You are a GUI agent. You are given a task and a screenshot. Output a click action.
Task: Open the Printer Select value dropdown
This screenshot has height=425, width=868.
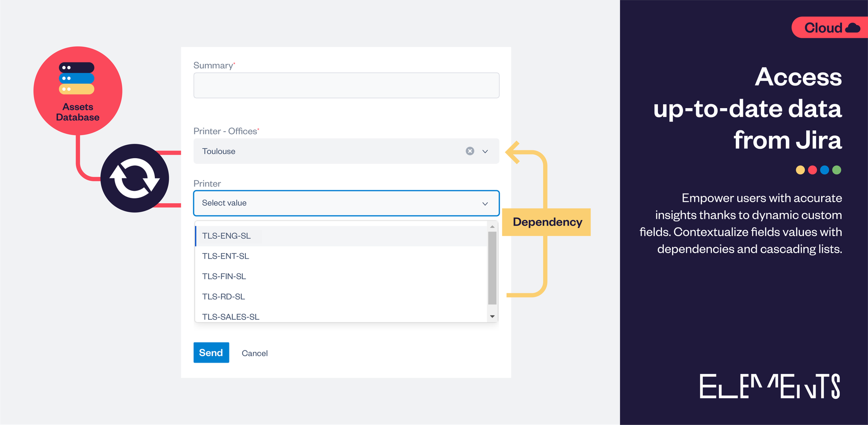coord(346,203)
